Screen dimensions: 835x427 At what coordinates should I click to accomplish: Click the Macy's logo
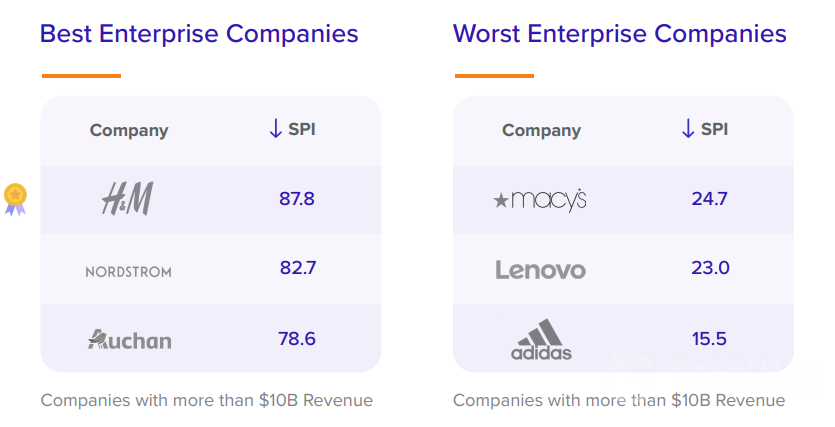[540, 200]
